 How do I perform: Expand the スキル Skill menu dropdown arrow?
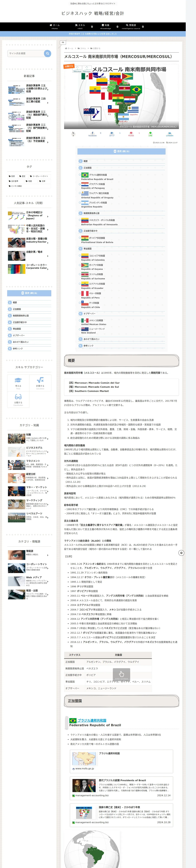coord(92,27)
